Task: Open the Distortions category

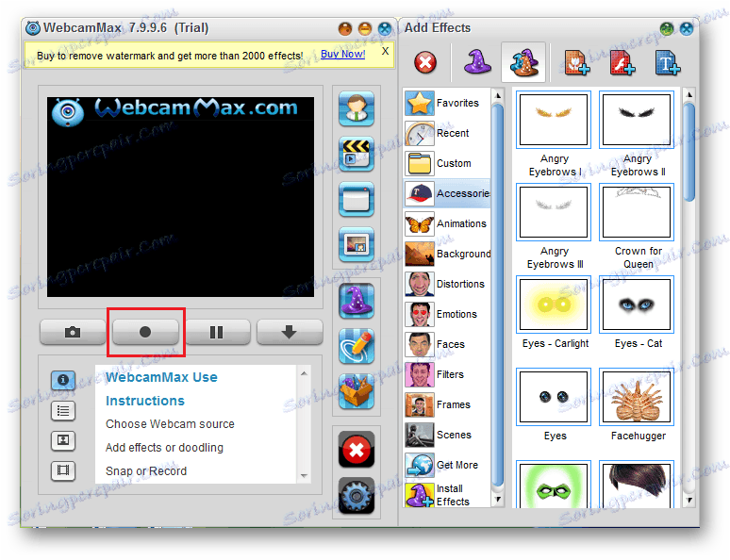Action: point(447,284)
